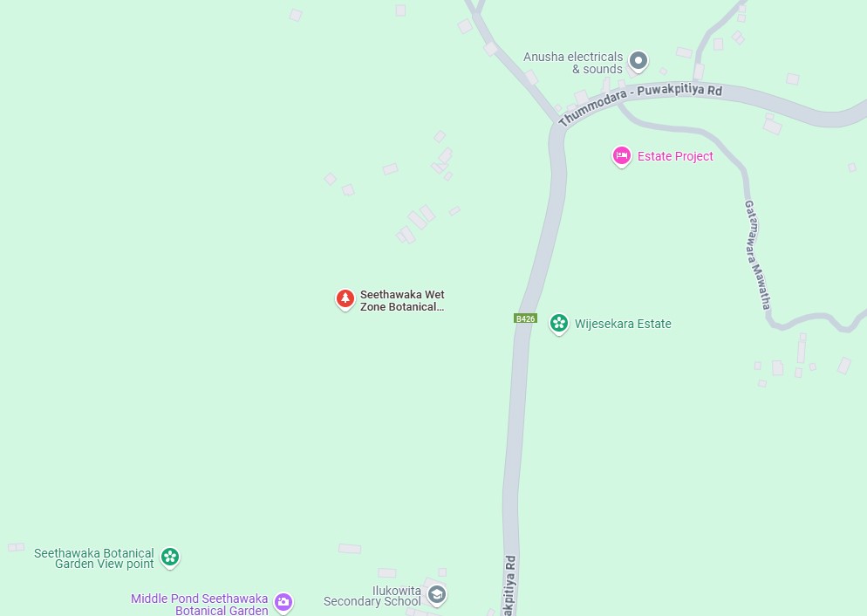
Task: Open the pink Estate Project lodging pin
Action: [x=622, y=156]
